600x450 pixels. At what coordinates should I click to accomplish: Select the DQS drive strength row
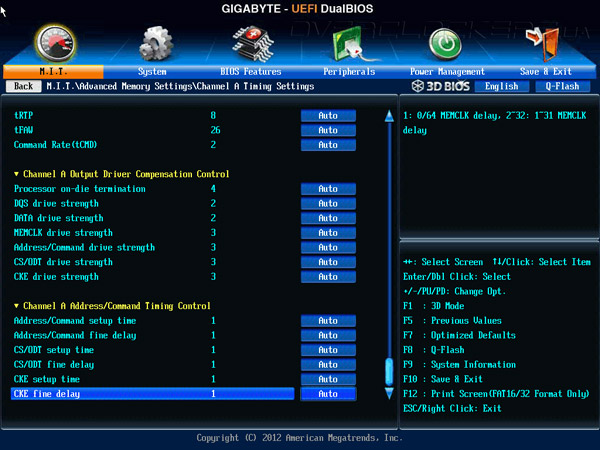click(x=153, y=203)
